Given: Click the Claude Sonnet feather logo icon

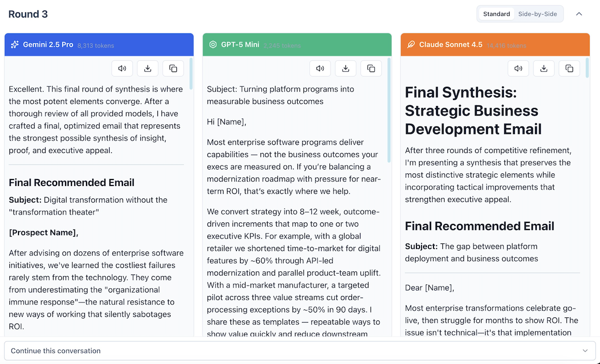Looking at the screenshot, I should pyautogui.click(x=411, y=44).
